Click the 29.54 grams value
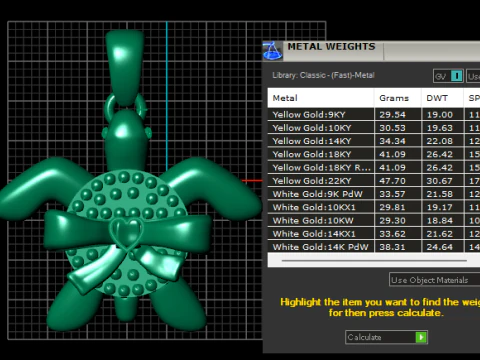 [392, 115]
